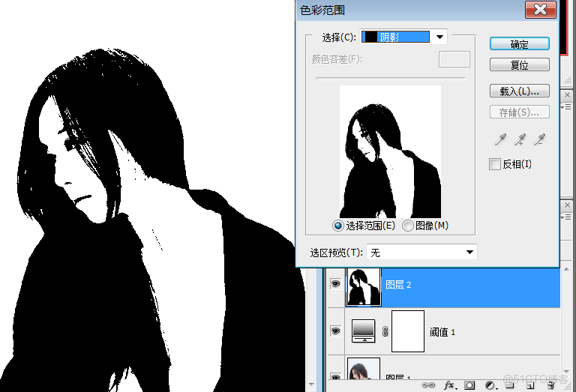
Task: Click the canvas vertical scrollbar down arrow
Action: [311, 385]
